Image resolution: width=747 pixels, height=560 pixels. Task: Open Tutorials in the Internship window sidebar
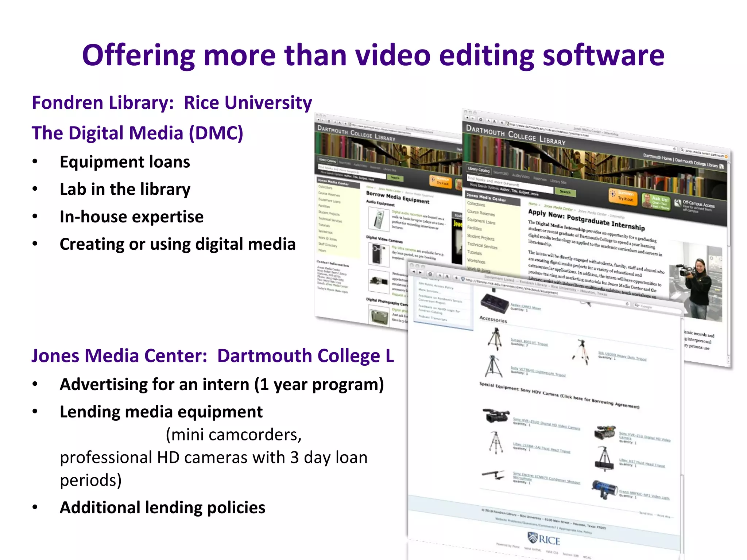(475, 253)
